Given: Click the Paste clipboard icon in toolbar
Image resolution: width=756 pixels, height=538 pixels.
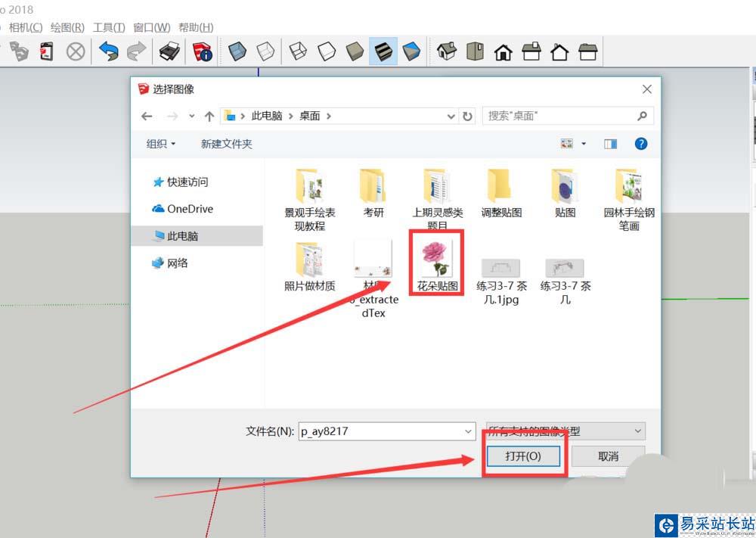Looking at the screenshot, I should click(46, 51).
